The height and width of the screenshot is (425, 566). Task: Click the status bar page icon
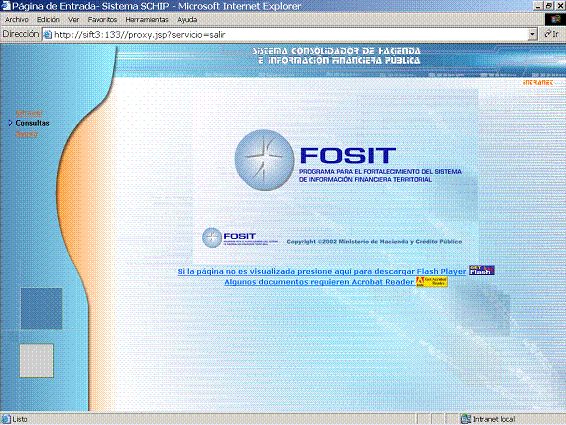tap(6, 419)
